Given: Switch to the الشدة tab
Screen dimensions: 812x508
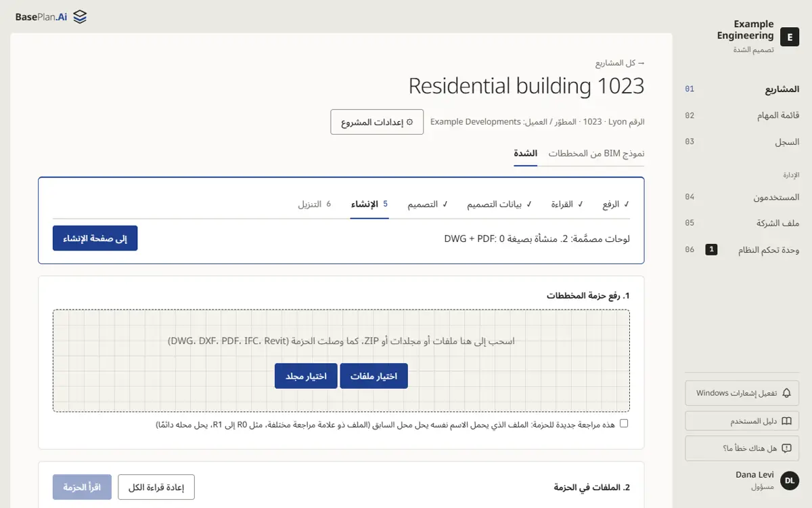Looking at the screenshot, I should click(526, 154).
